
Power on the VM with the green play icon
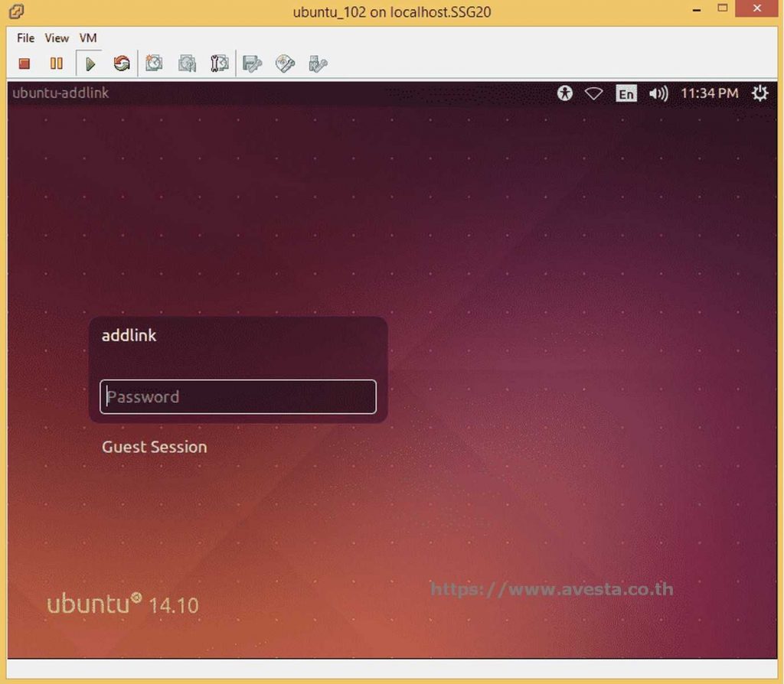pos(90,64)
